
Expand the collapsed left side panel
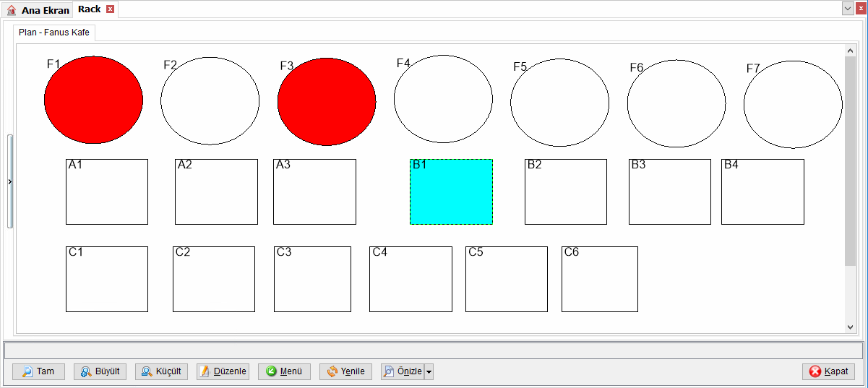coord(9,181)
